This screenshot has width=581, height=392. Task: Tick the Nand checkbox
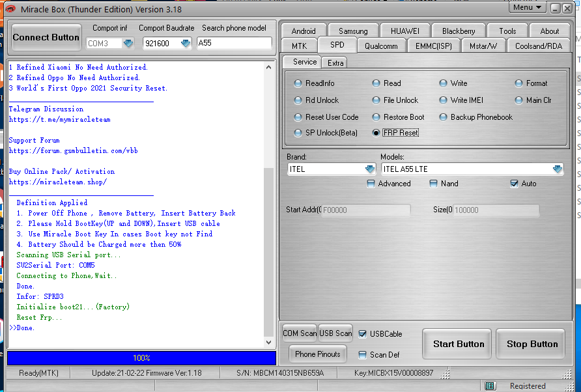[x=433, y=184]
